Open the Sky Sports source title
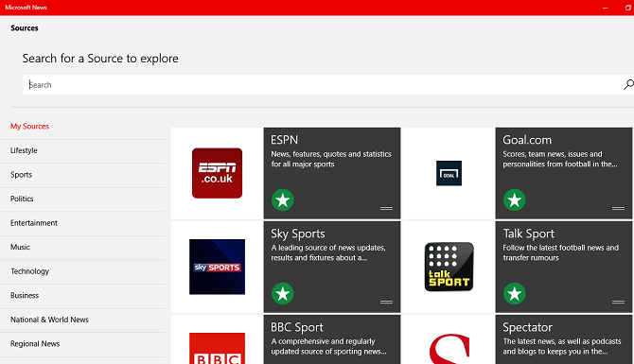The height and width of the screenshot is (364, 634). 298,234
